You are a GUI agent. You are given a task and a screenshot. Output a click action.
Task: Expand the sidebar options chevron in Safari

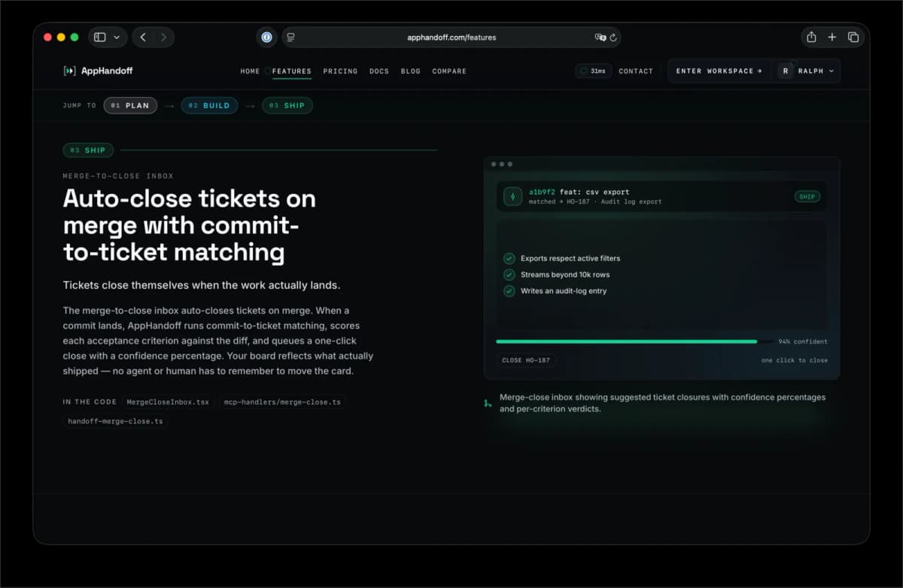point(117,37)
